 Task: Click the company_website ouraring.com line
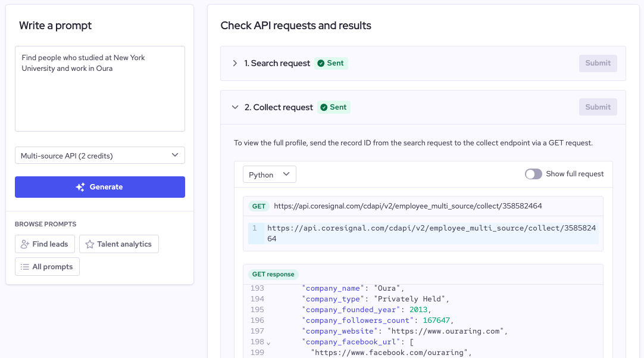(x=405, y=331)
